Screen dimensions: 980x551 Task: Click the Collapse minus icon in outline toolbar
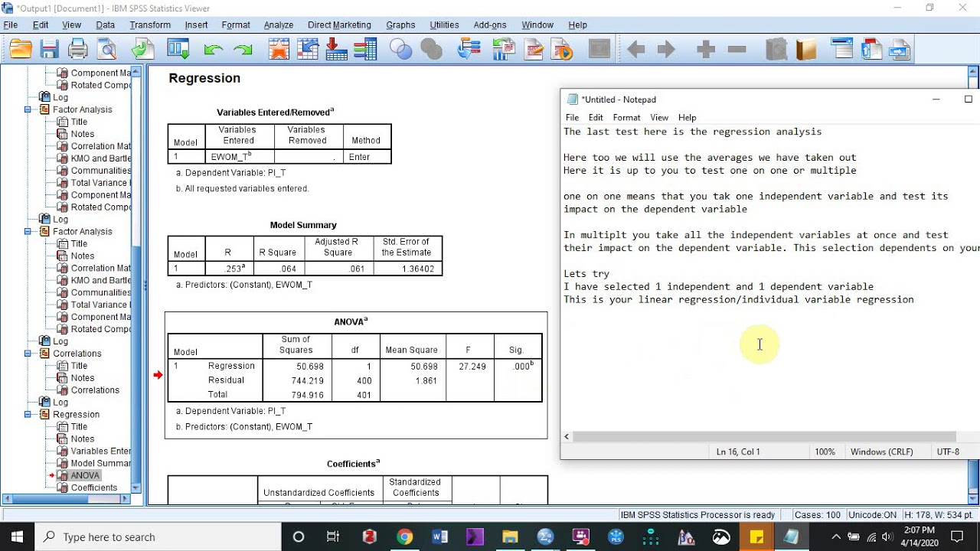[737, 51]
